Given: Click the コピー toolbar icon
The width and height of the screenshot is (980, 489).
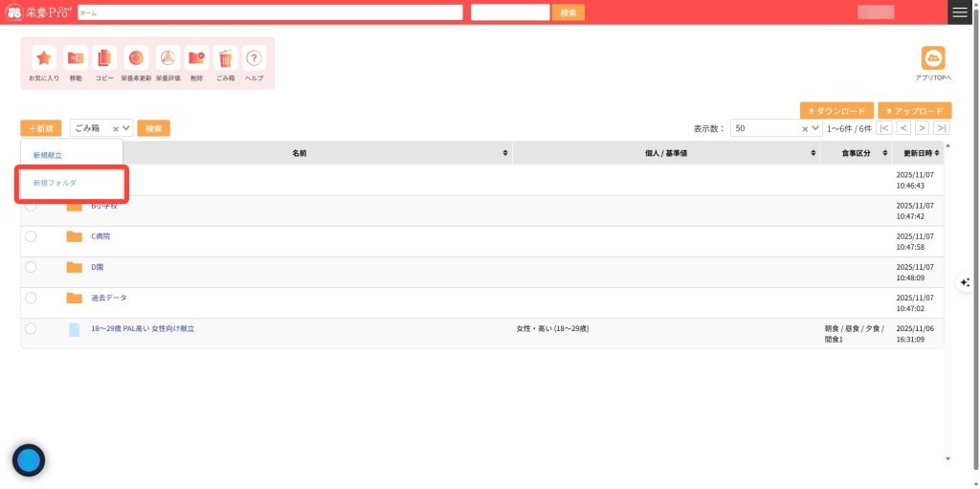Looking at the screenshot, I should [104, 58].
